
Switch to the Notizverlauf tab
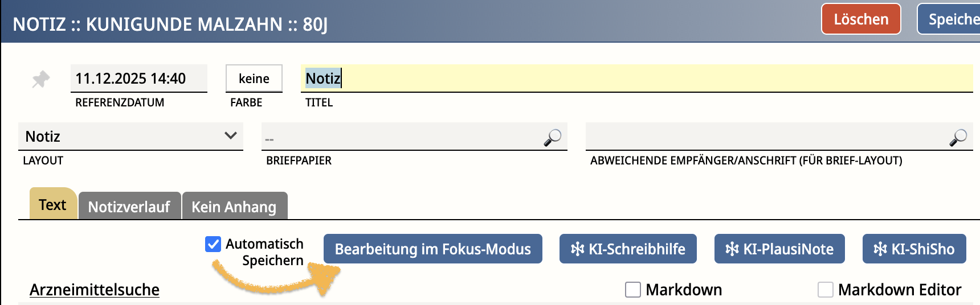[129, 207]
